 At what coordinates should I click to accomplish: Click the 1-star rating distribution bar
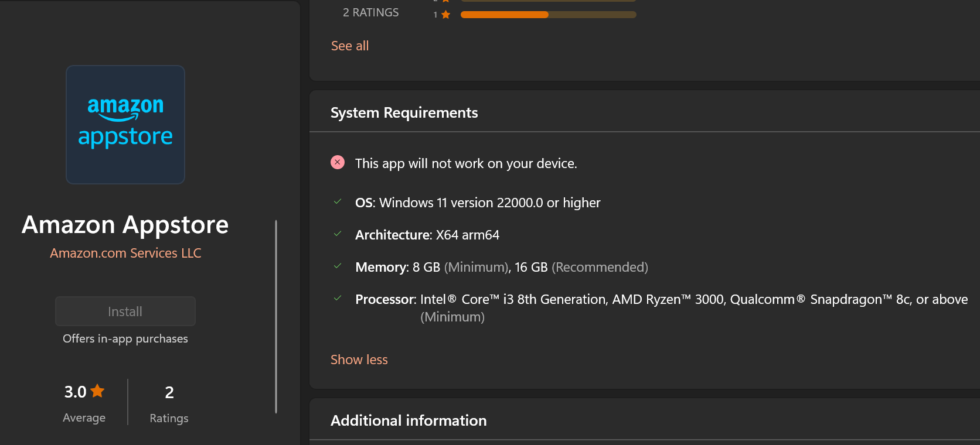point(548,15)
